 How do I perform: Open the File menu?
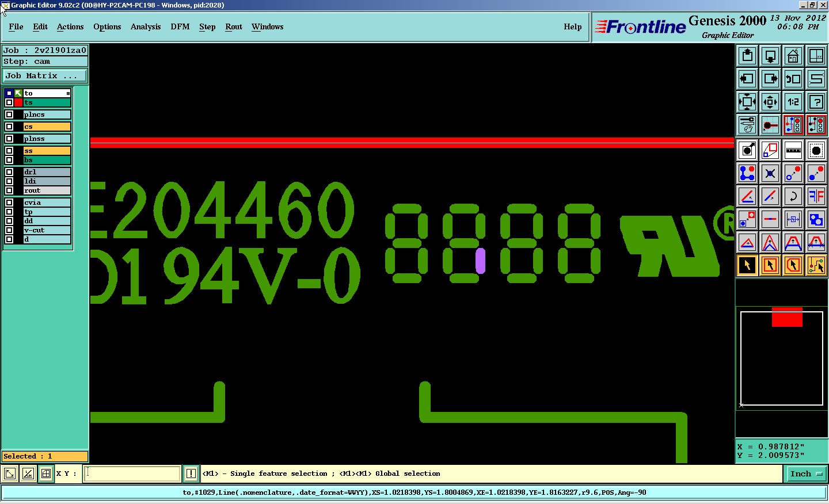click(x=16, y=26)
